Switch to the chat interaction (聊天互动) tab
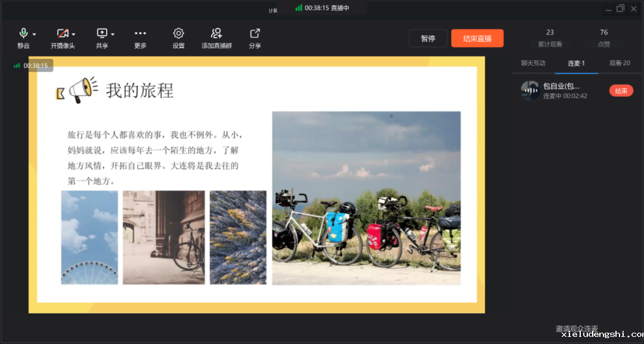644x344 pixels. tap(533, 63)
